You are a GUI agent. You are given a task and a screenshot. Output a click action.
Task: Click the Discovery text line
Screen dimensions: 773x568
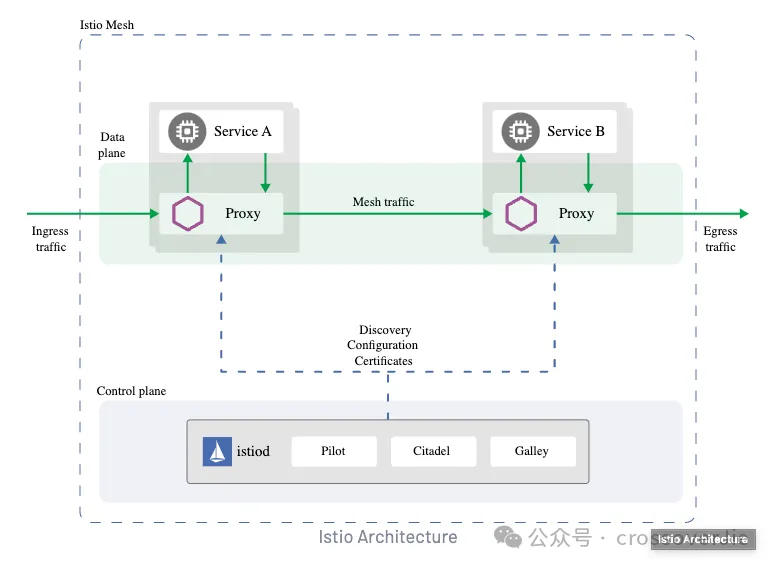click(385, 329)
